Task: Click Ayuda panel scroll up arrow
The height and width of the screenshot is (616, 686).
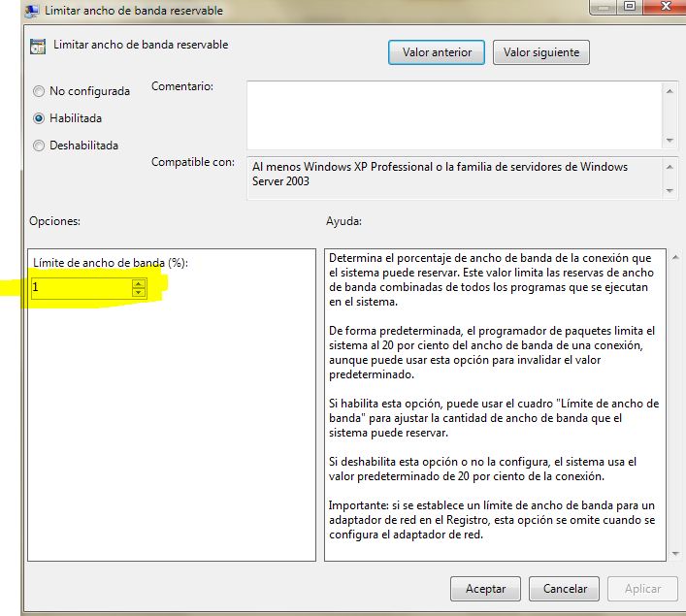Action: (x=675, y=257)
